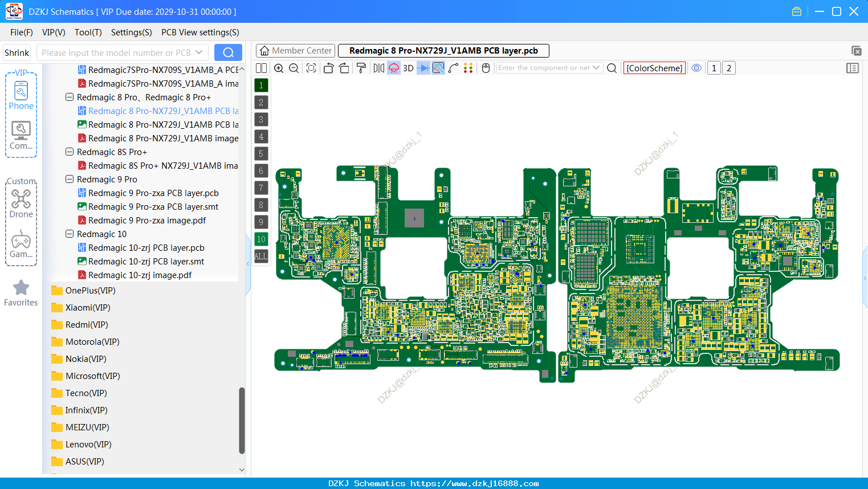Show ALL PCB layers

point(261,256)
